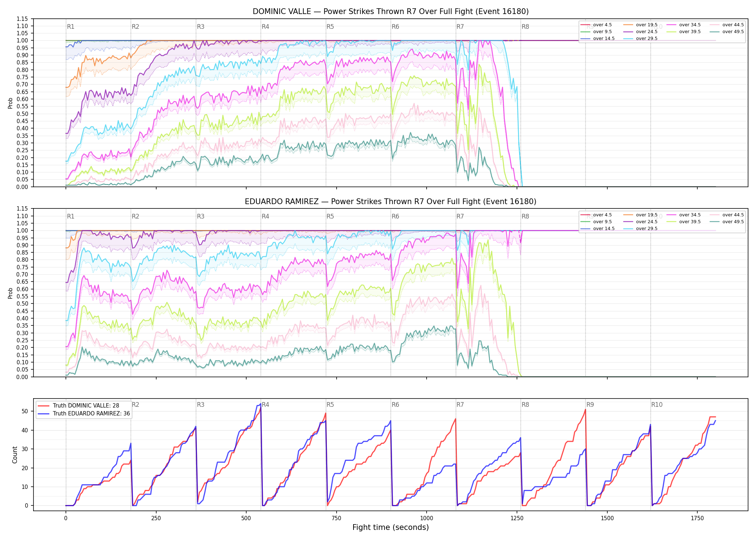Screen dimensions: 756x540
Task: Click the DOMINIC VALLE chart title
Action: 391,12
